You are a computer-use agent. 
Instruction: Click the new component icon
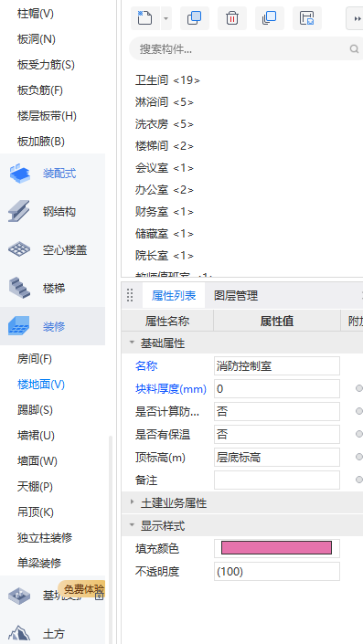[145, 18]
